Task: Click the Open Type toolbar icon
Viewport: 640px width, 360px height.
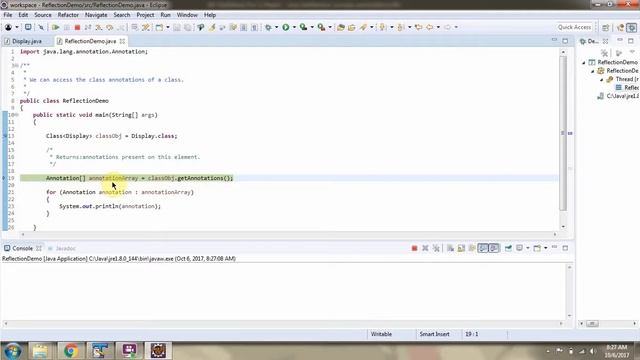Action: 341,27
